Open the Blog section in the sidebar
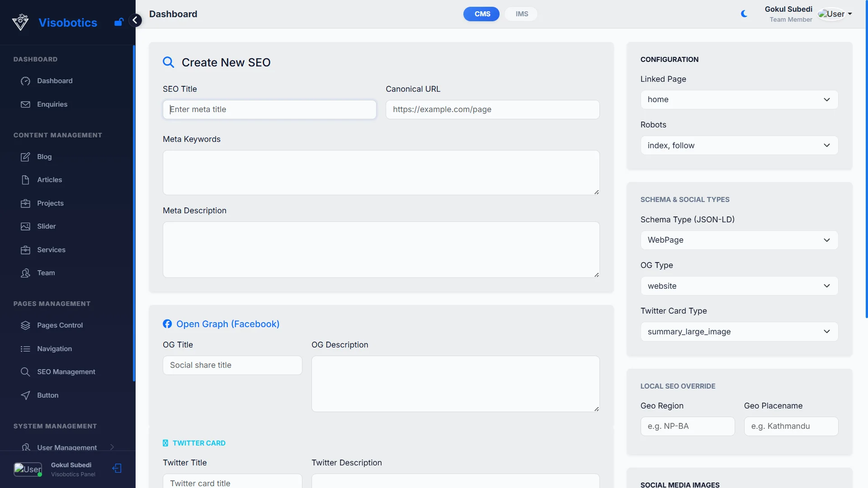Screen dimensions: 868x488 44,157
